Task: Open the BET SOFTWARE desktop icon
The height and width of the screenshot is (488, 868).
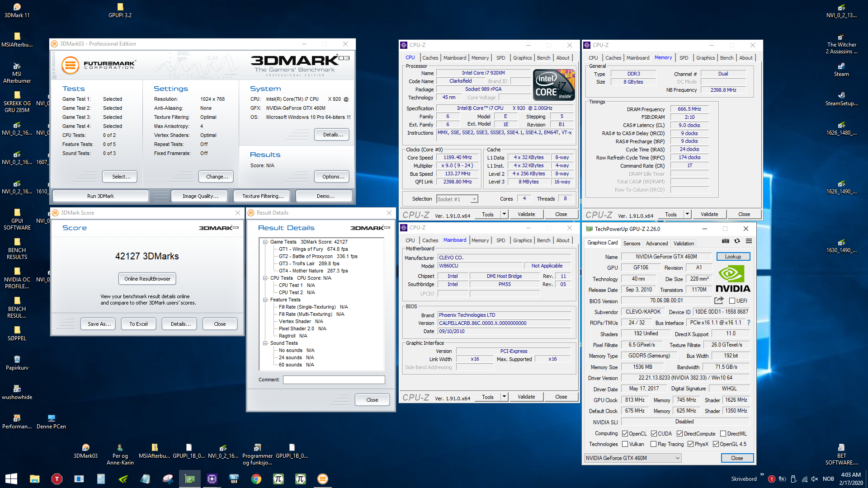Action: pos(841,454)
